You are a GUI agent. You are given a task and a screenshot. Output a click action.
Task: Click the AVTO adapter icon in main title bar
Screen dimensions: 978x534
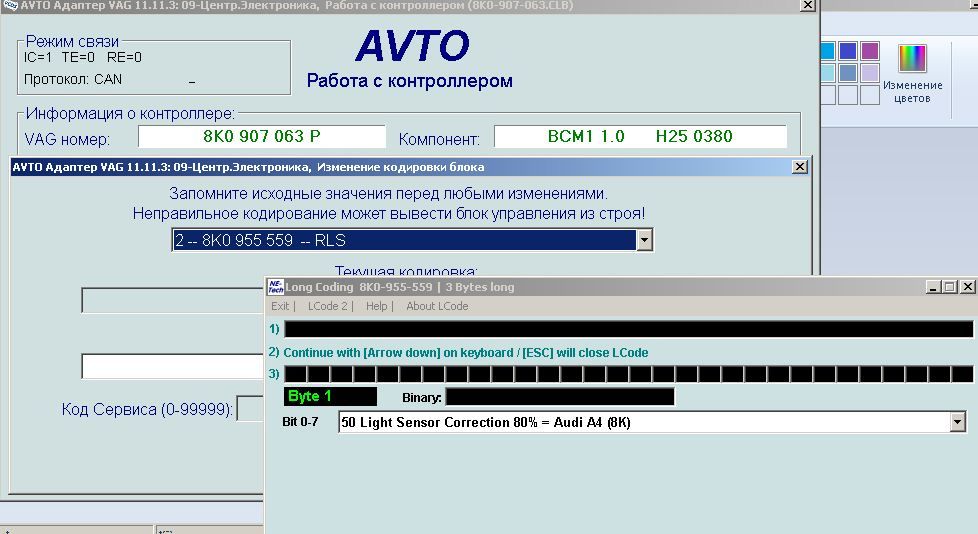coord(10,5)
